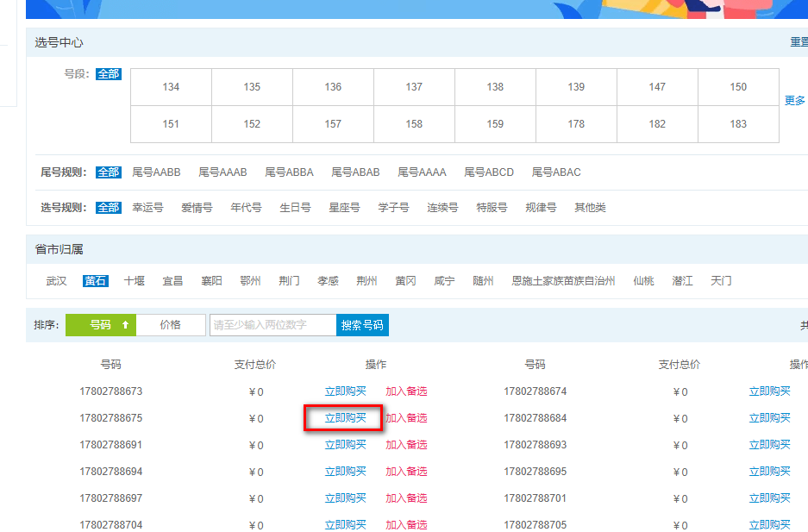
Task: Filter by 尾号ABCD tail rule
Action: (x=488, y=172)
